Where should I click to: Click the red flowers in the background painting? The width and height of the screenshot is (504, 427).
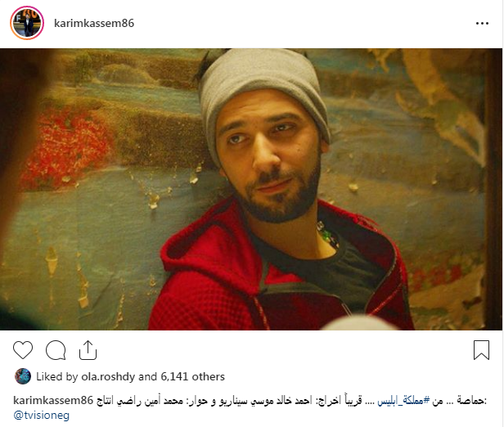click(x=67, y=148)
